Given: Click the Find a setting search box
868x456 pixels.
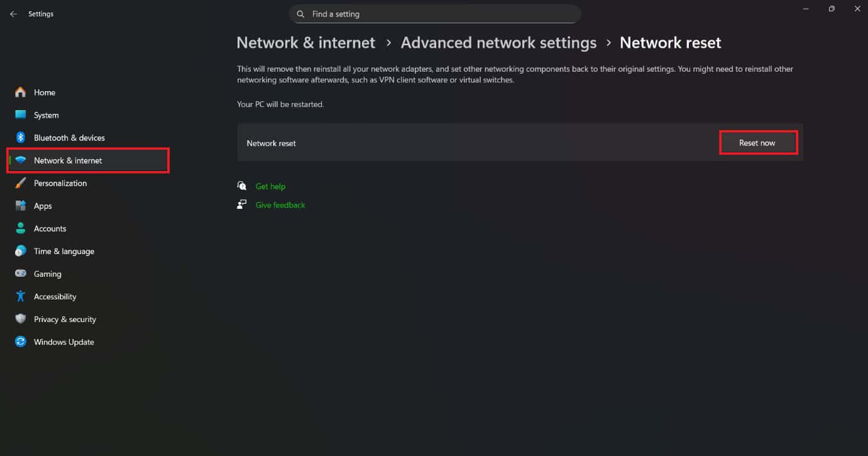Looking at the screenshot, I should click(x=440, y=14).
